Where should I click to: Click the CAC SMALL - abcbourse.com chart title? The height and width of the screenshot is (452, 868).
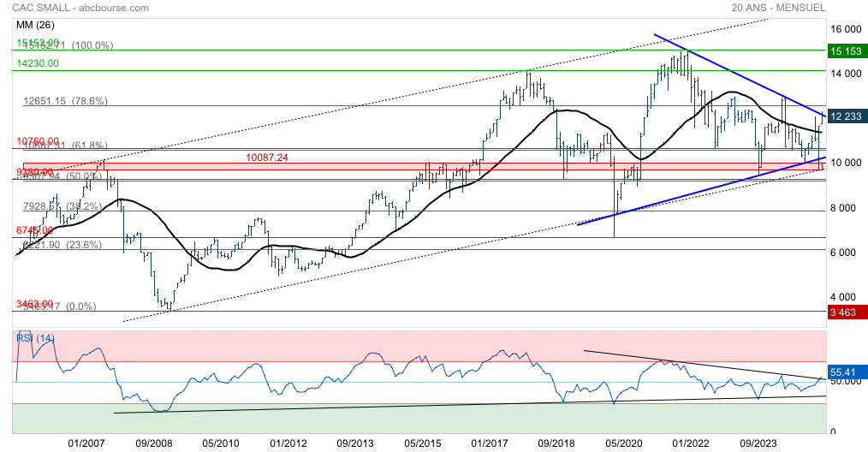coord(80,8)
